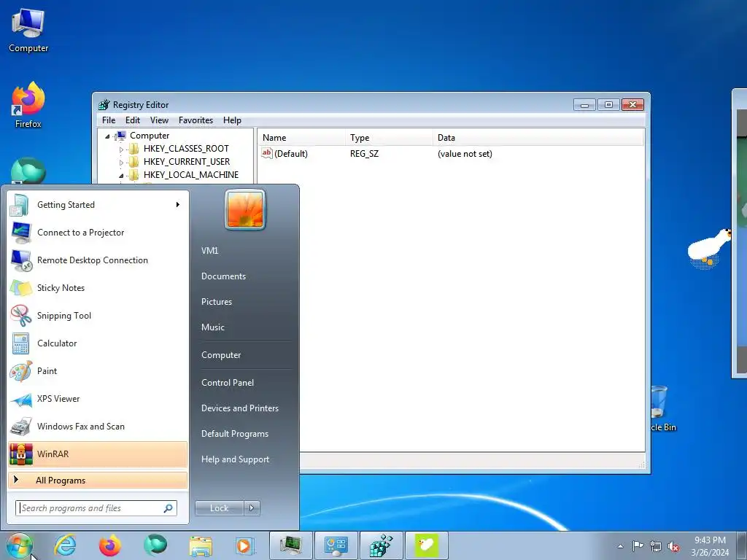Screen dimensions: 747x560
Task: Launch XPS Viewer icon
Action: pyautogui.click(x=21, y=399)
